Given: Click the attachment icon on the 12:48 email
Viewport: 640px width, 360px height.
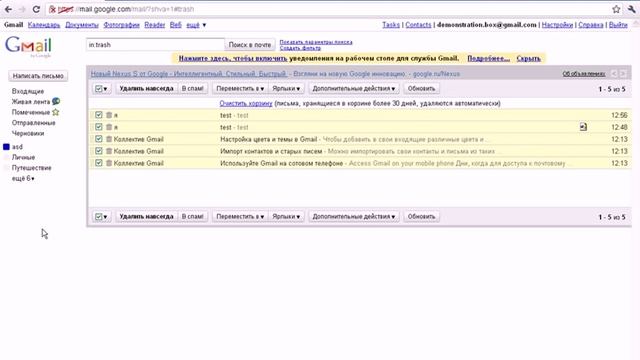Looking at the screenshot, I should tap(583, 127).
